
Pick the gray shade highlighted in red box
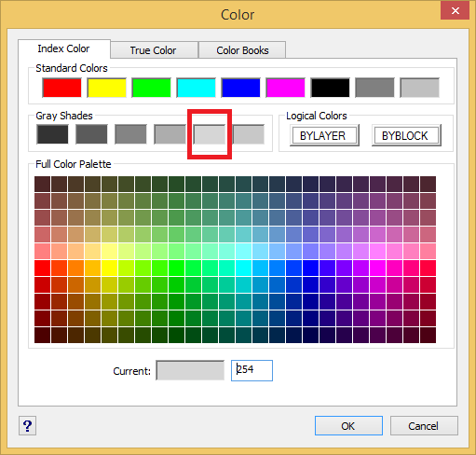pyautogui.click(x=210, y=134)
